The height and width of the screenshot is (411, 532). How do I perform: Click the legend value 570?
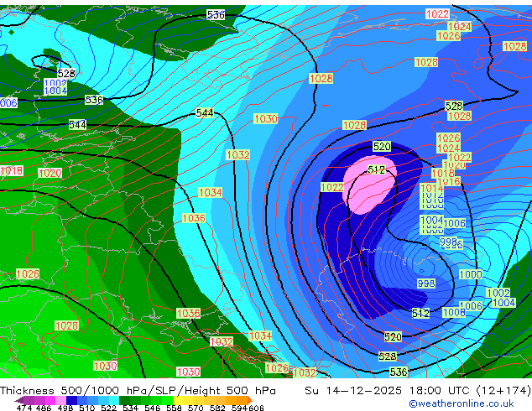pyautogui.click(x=196, y=408)
